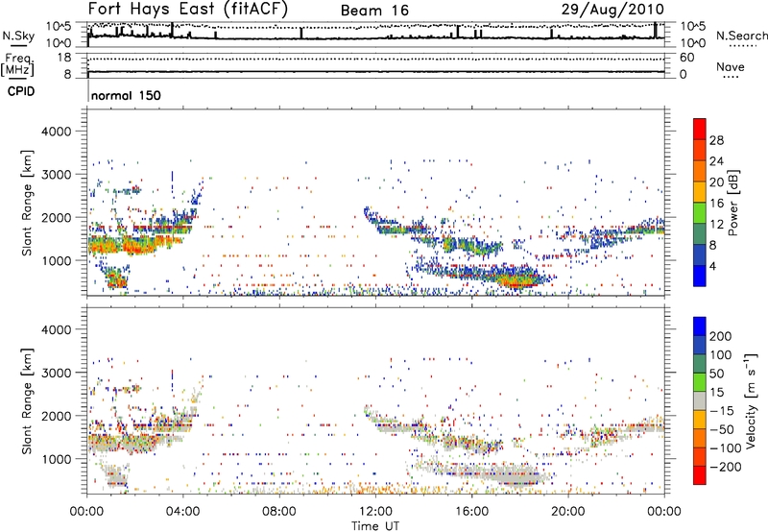Click the velocity panel 'Slant Range [km]' title
The height and width of the screenshot is (532, 768).
coord(27,401)
